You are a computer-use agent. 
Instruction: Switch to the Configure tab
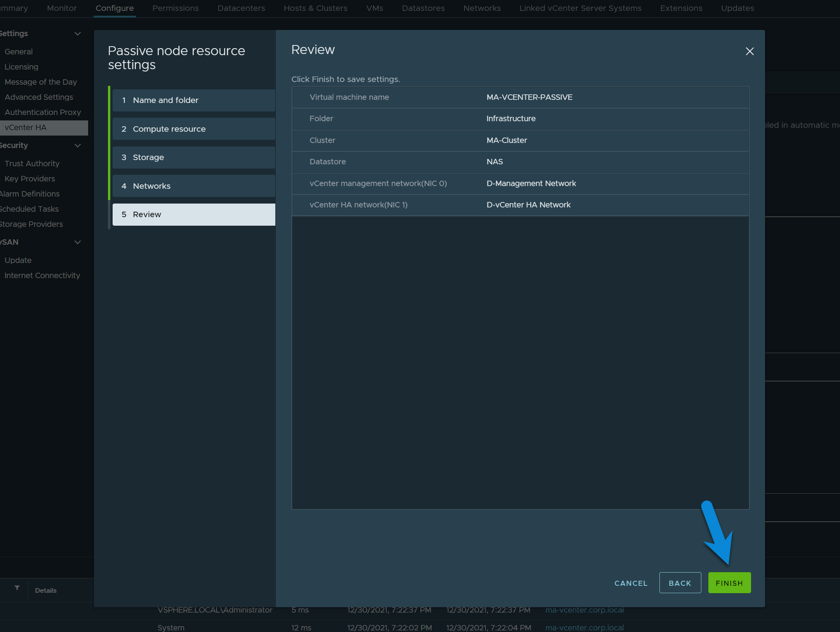pyautogui.click(x=115, y=8)
